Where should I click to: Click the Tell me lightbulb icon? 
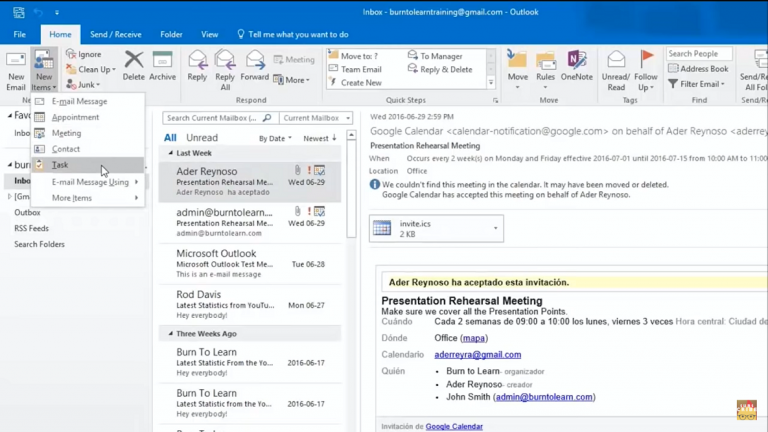coord(240,34)
